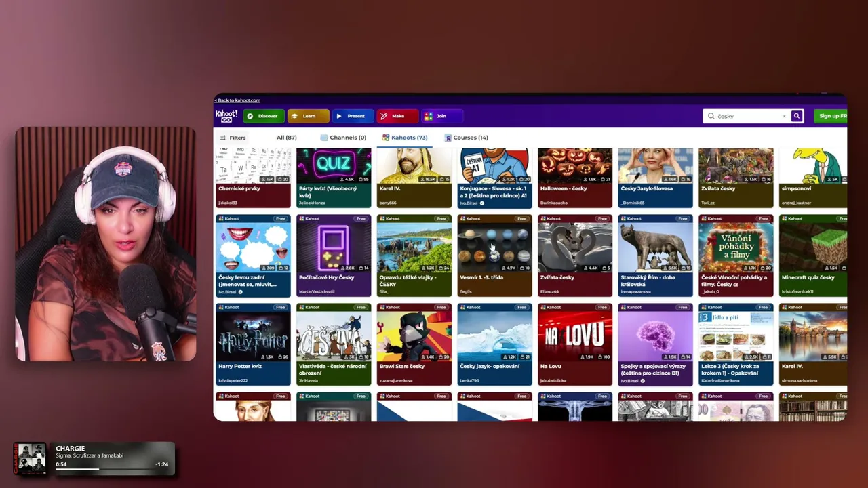Click author name krivdapeter222
This screenshot has height=488, width=868.
pos(234,380)
